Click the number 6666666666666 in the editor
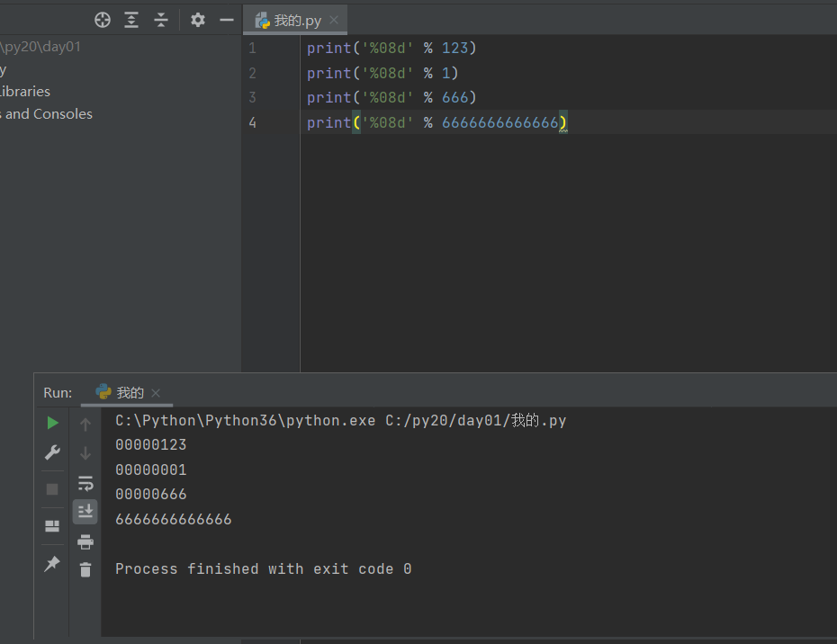The height and width of the screenshot is (644, 837). (500, 122)
